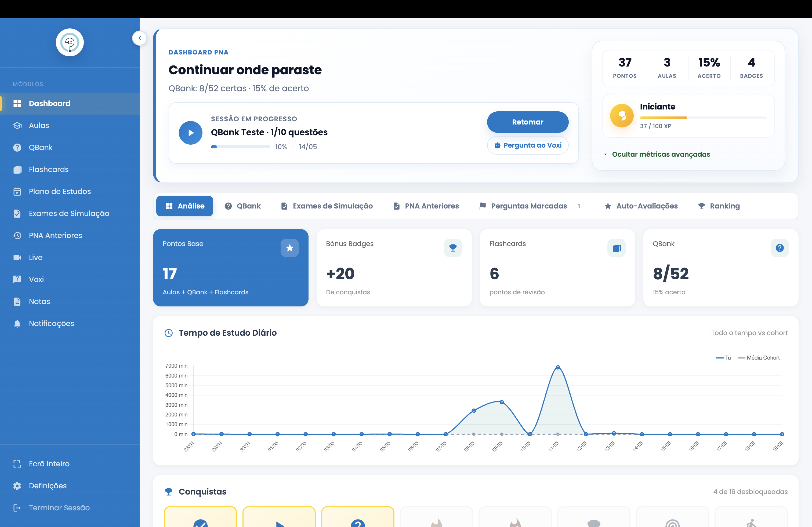This screenshot has width=812, height=527.
Task: Switch to the PNA Anteriores tab
Action: [426, 206]
